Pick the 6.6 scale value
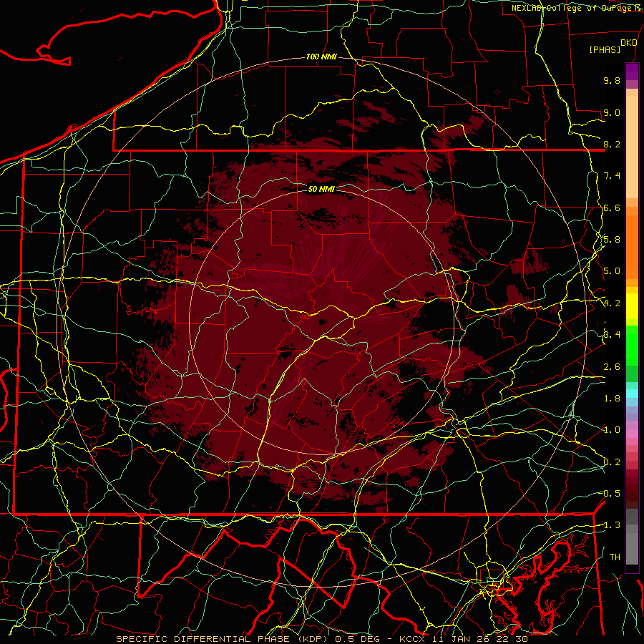Image resolution: width=644 pixels, height=644 pixels. click(x=612, y=208)
